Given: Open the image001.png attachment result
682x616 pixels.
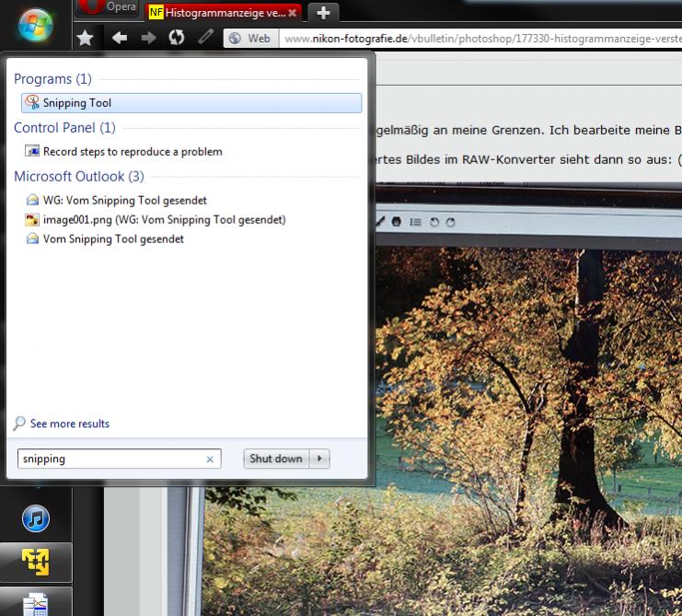Looking at the screenshot, I should [165, 220].
